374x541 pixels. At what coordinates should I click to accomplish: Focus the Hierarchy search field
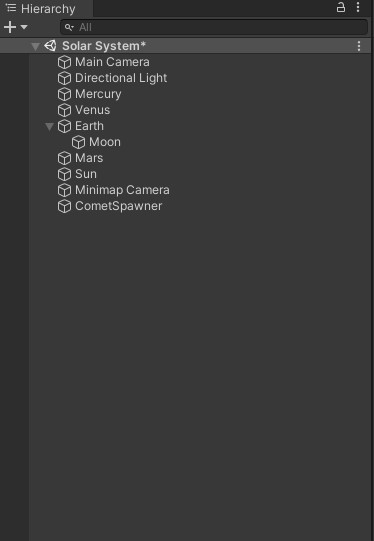(x=214, y=27)
